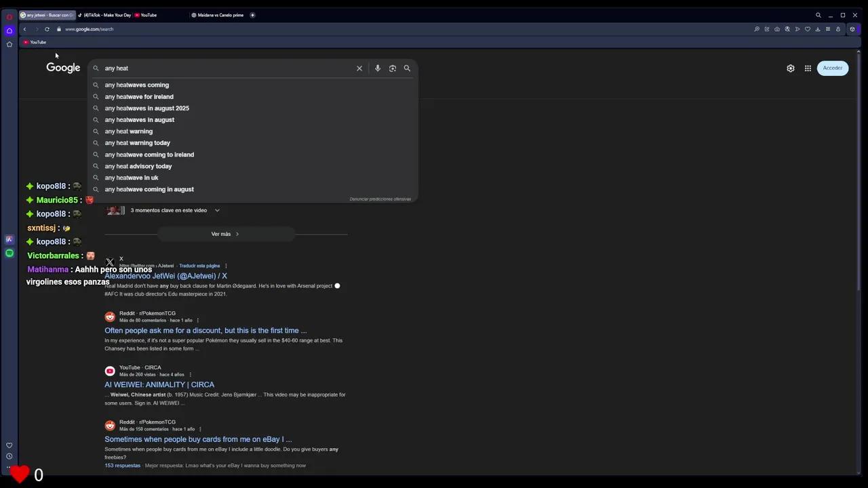Screen dimensions: 868x488
Task: Select suggestion any heat advisory today
Action: [x=253, y=166]
